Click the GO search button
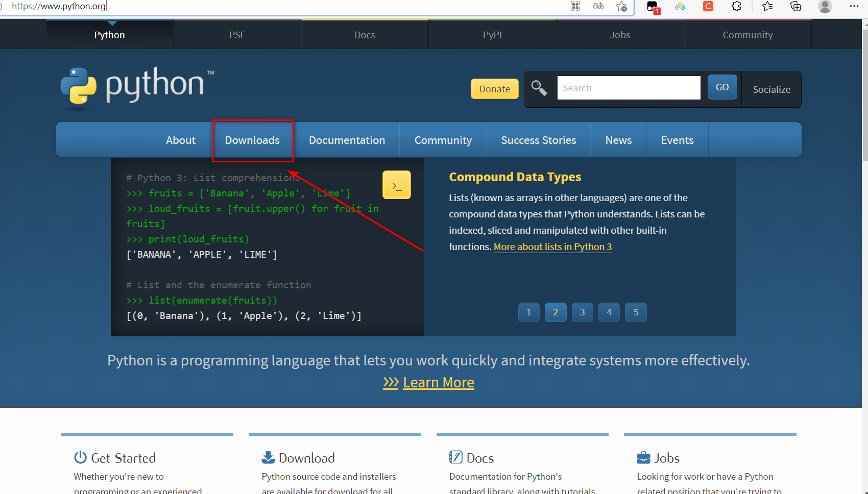Viewport: 868px width, 494px height. (x=722, y=87)
